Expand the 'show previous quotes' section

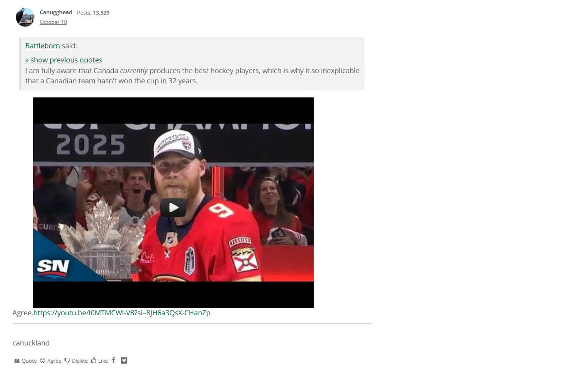[64, 60]
